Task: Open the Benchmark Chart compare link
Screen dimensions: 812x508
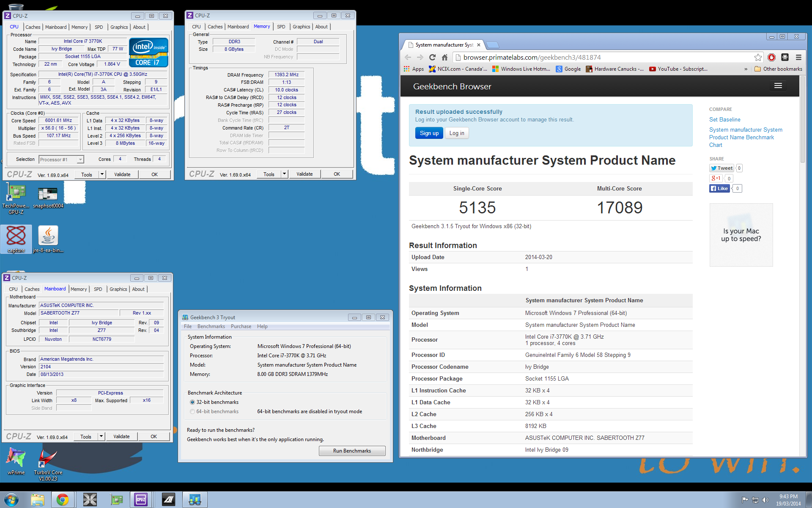Action: (x=746, y=137)
